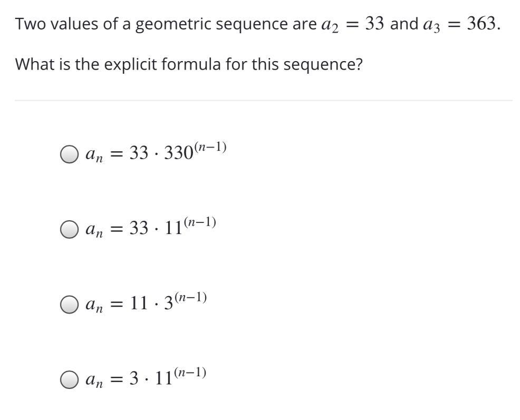Click the (n−1) exponent in the last option
The image size is (520, 420).
[x=191, y=373]
